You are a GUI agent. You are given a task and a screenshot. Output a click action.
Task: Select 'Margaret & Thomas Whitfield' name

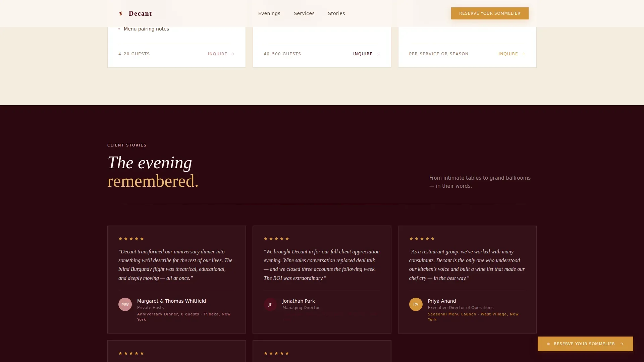click(x=171, y=301)
